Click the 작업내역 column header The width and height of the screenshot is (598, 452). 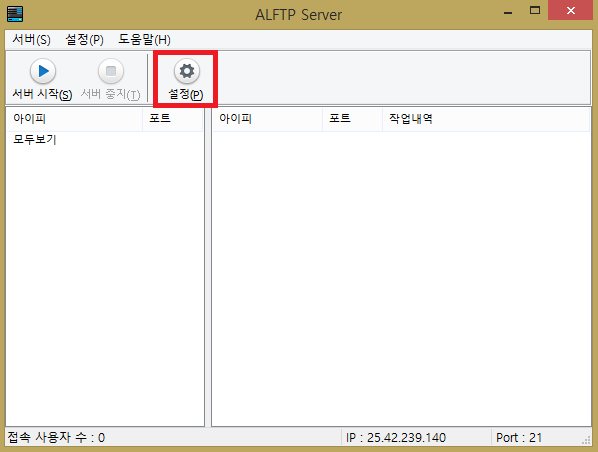[486, 119]
